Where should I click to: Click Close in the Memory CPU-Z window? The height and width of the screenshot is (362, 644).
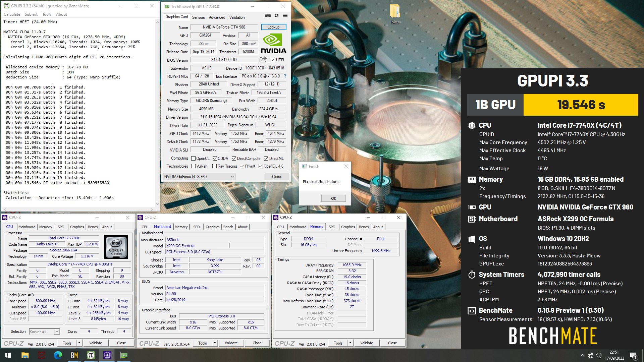pyautogui.click(x=392, y=343)
